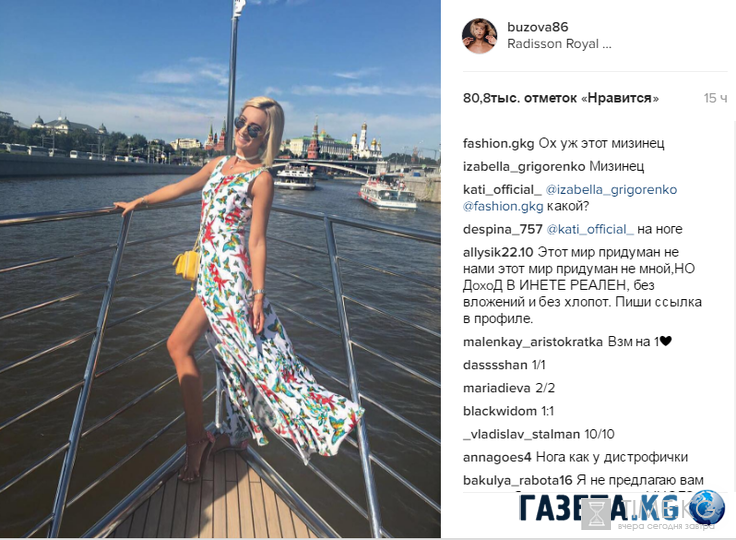Open commenter despina_757 profile
The height and width of the screenshot is (540, 736).
502,229
